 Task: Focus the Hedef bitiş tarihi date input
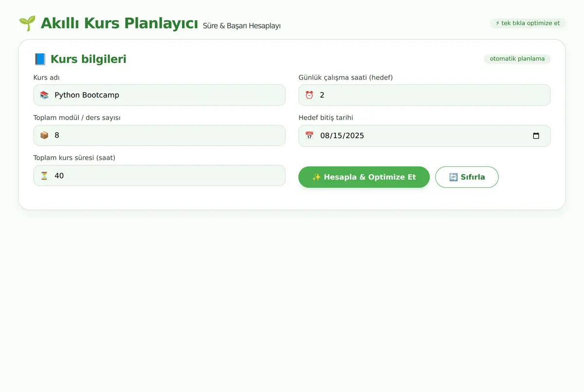pyautogui.click(x=424, y=136)
